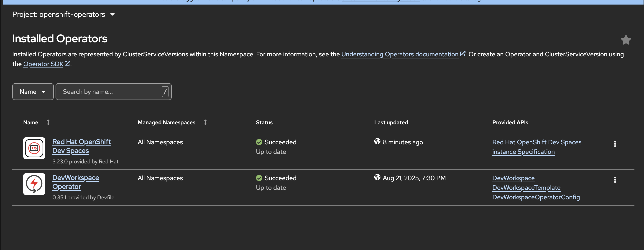The width and height of the screenshot is (644, 250).
Task: Click the DevWorkspace Operator logo icon
Action: [34, 184]
